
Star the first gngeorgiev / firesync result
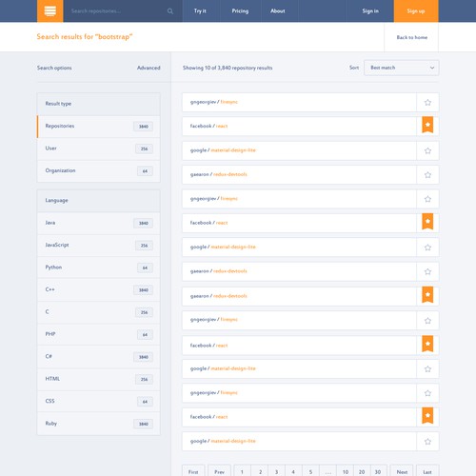(x=427, y=102)
